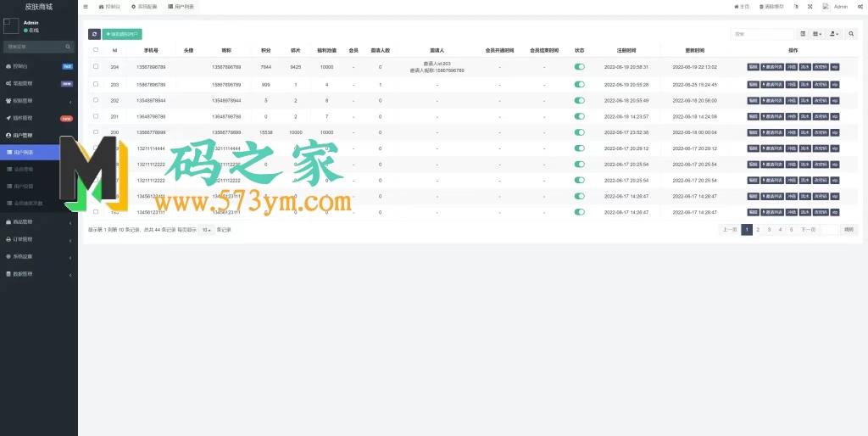The width and height of the screenshot is (868, 436).
Task: Select the checkbox for user 203
Action: tap(96, 84)
